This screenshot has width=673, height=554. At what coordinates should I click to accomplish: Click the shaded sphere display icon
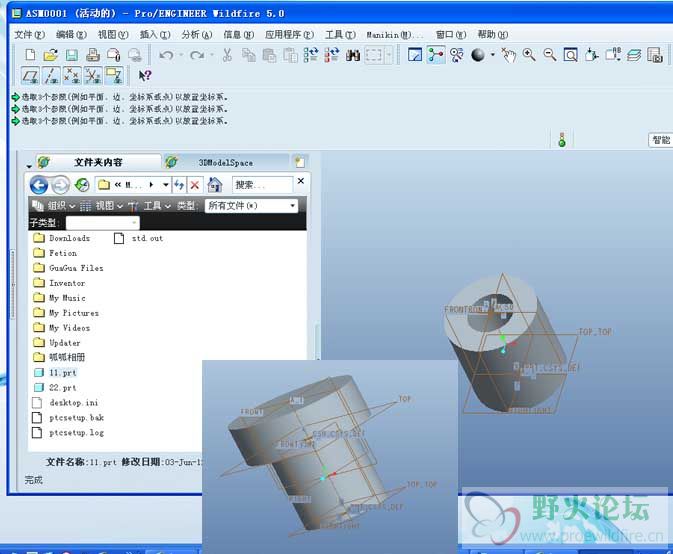(x=478, y=55)
